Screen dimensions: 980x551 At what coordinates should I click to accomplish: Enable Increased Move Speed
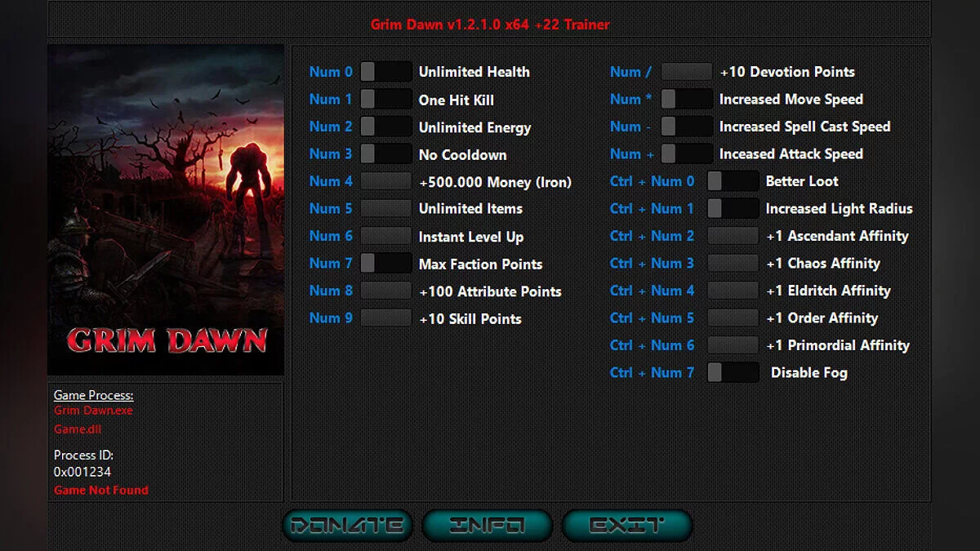click(x=686, y=99)
